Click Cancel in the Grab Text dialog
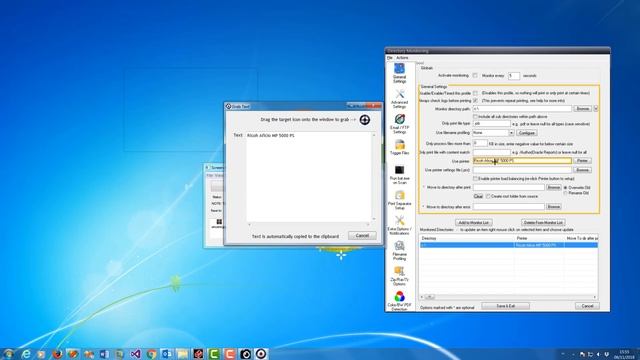Screen dimensions: 640x360 tap(362, 236)
